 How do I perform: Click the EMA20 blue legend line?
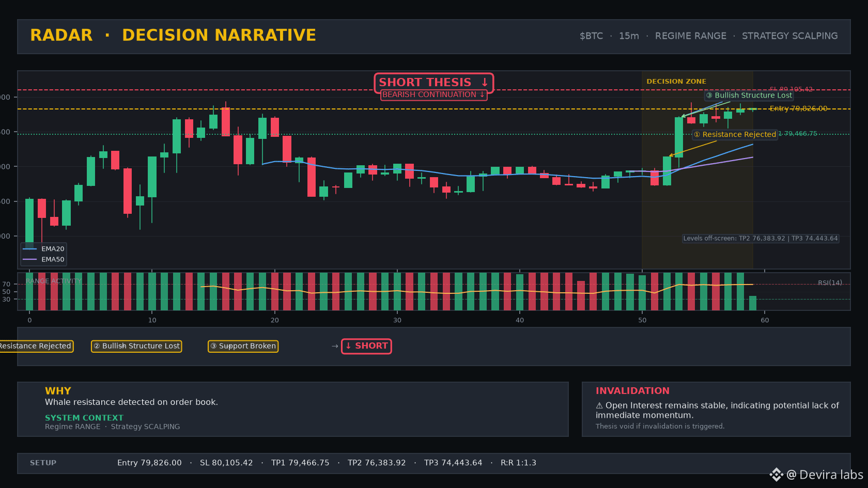[30, 249]
